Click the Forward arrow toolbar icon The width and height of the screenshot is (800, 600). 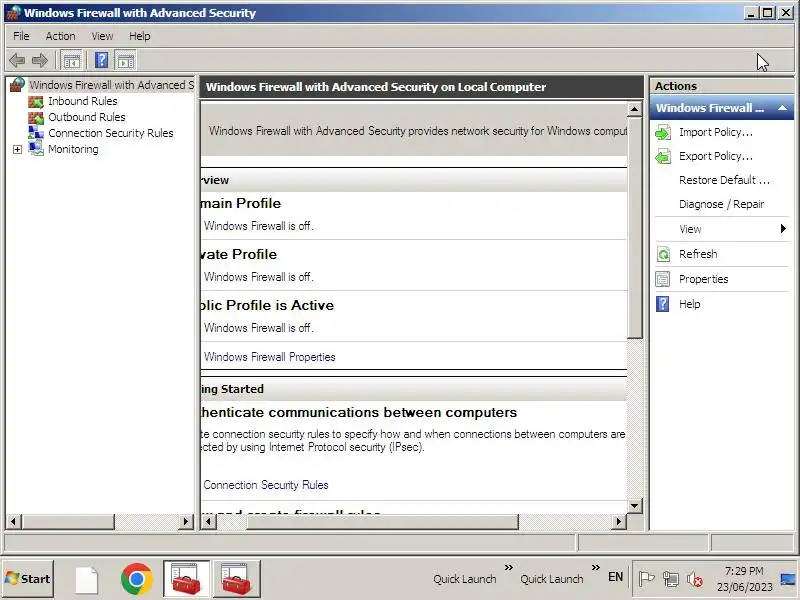tap(40, 61)
